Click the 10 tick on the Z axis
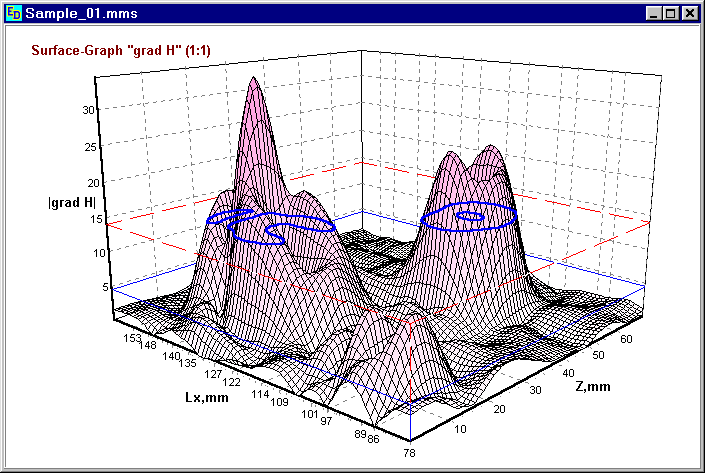The height and width of the screenshot is (473, 705). coord(462,430)
